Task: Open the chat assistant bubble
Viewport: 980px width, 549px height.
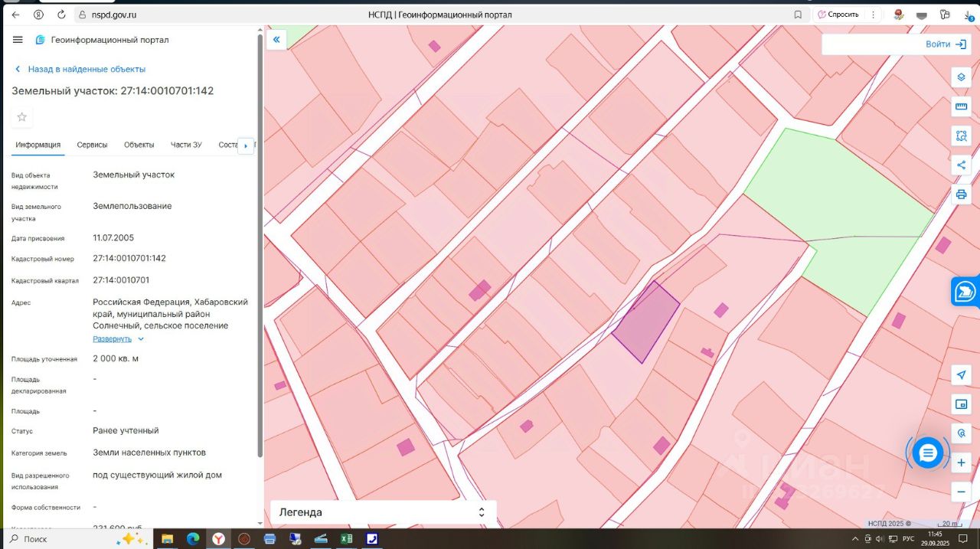Action: [928, 453]
